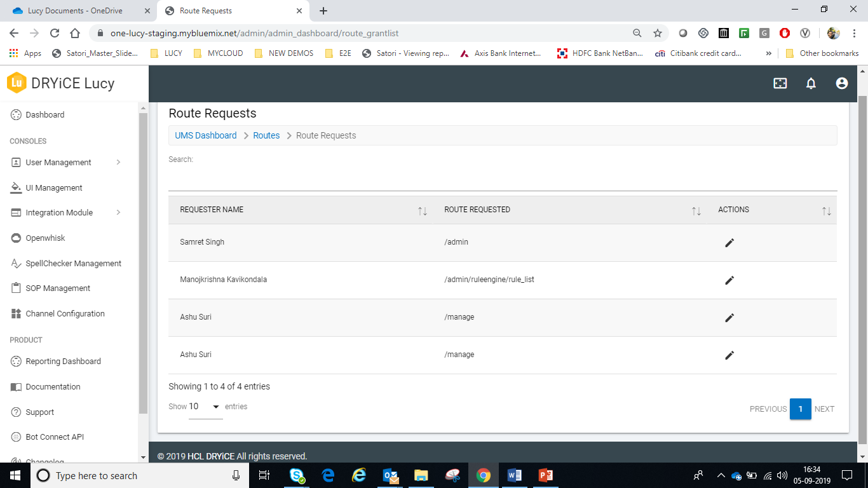Sort by Requester Name column arrows
This screenshot has width=868, height=488.
coord(423,211)
